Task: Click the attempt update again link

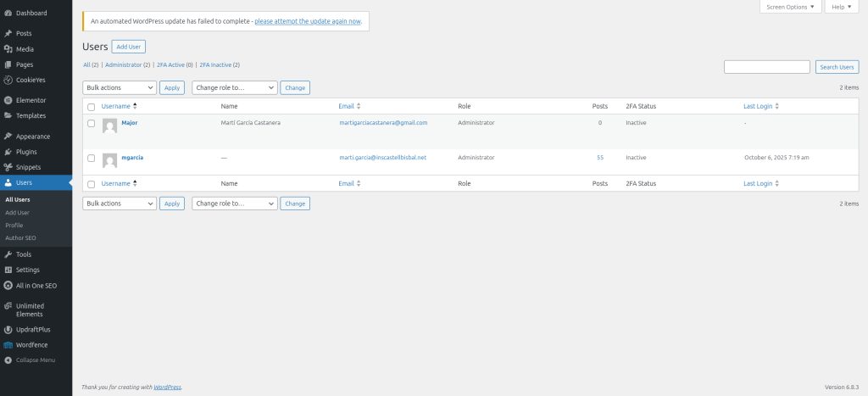Action: point(308,20)
